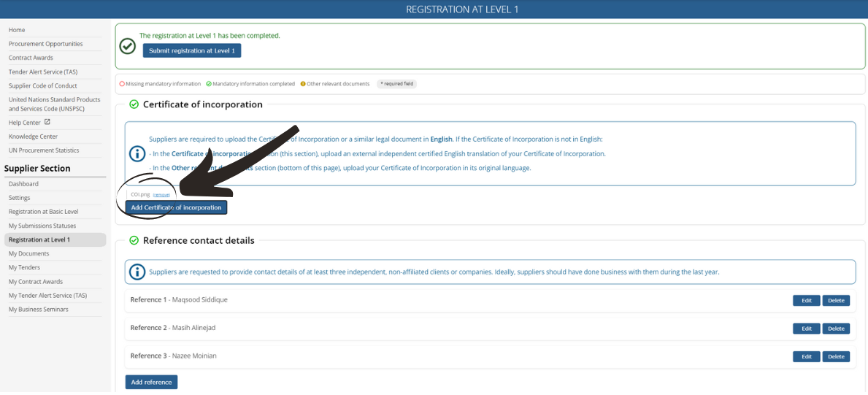Open My Tender Alert Service (TAS)

click(x=47, y=295)
